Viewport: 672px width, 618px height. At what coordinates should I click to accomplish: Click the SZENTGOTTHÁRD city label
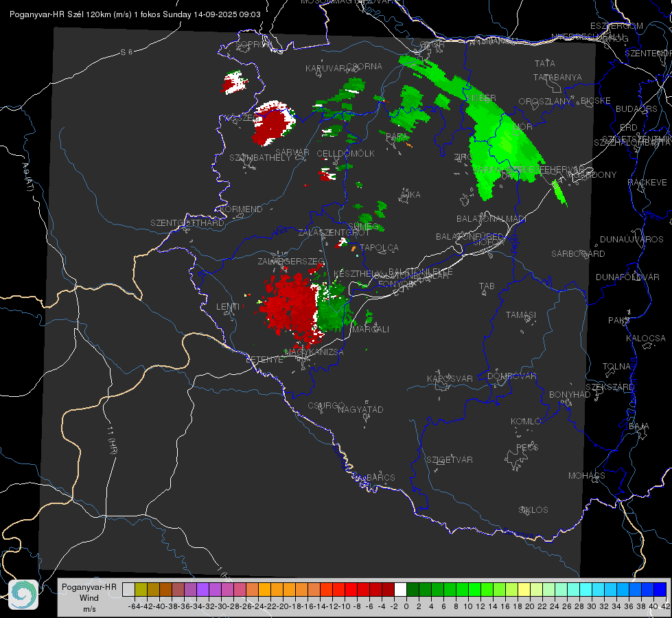[x=187, y=223]
